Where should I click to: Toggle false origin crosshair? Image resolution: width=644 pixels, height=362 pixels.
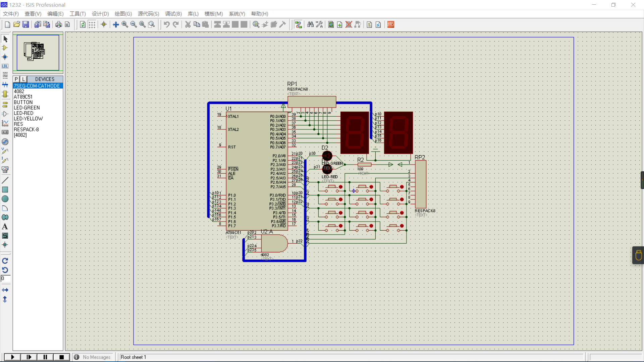pos(104,24)
